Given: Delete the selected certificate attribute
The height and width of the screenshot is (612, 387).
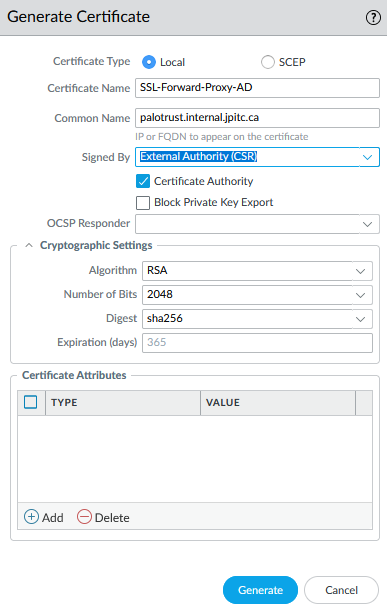Looking at the screenshot, I should point(103,517).
